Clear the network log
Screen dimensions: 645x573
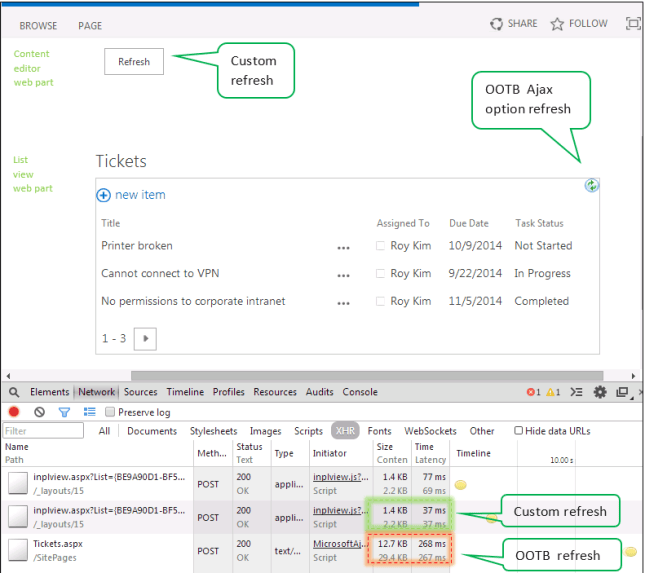(x=39, y=412)
